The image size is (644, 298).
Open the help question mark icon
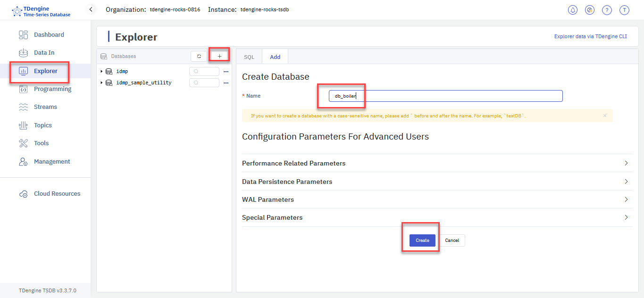(607, 10)
